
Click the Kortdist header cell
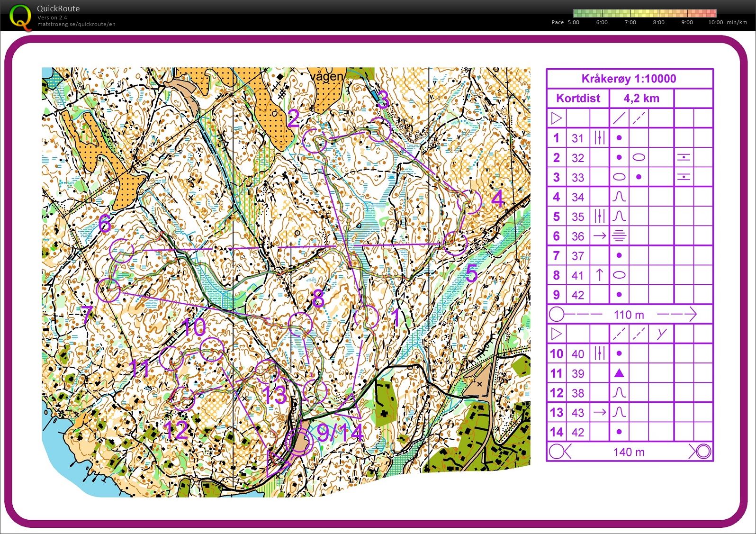click(578, 99)
